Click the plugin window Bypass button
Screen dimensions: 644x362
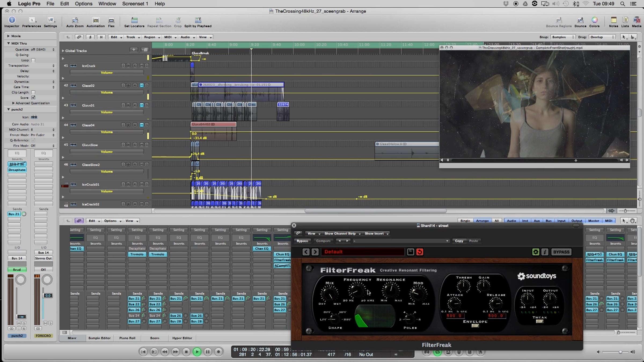(302, 241)
